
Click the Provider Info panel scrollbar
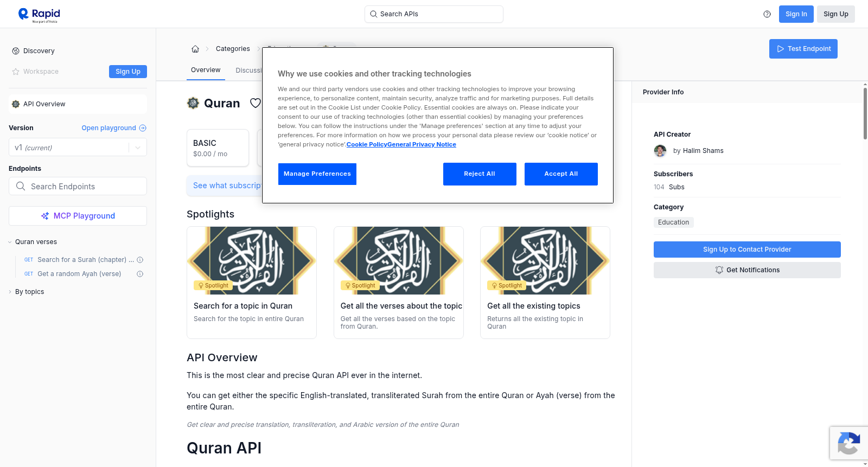point(865,114)
